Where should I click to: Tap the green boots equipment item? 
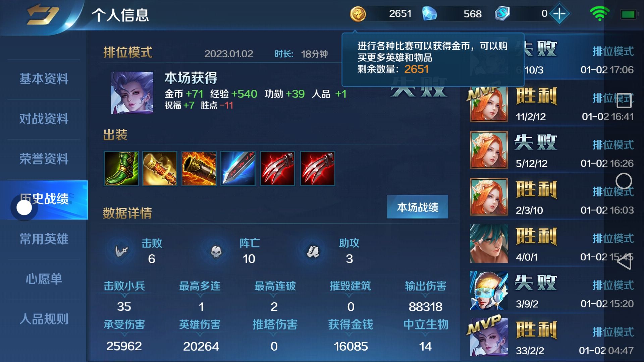[121, 168]
